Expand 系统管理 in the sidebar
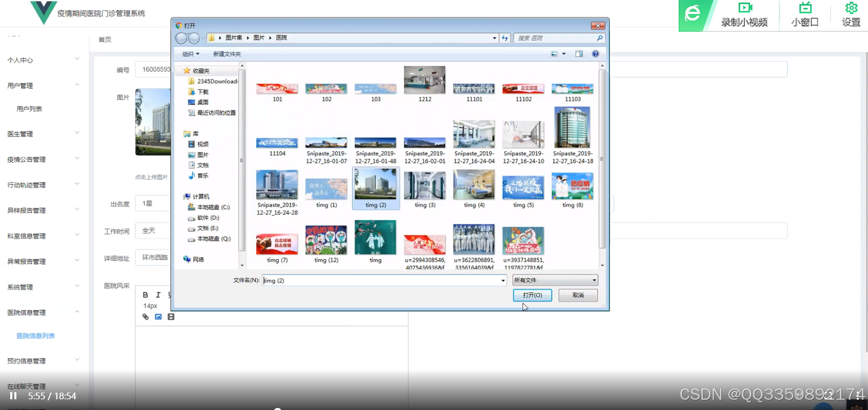The image size is (868, 410). [x=43, y=287]
